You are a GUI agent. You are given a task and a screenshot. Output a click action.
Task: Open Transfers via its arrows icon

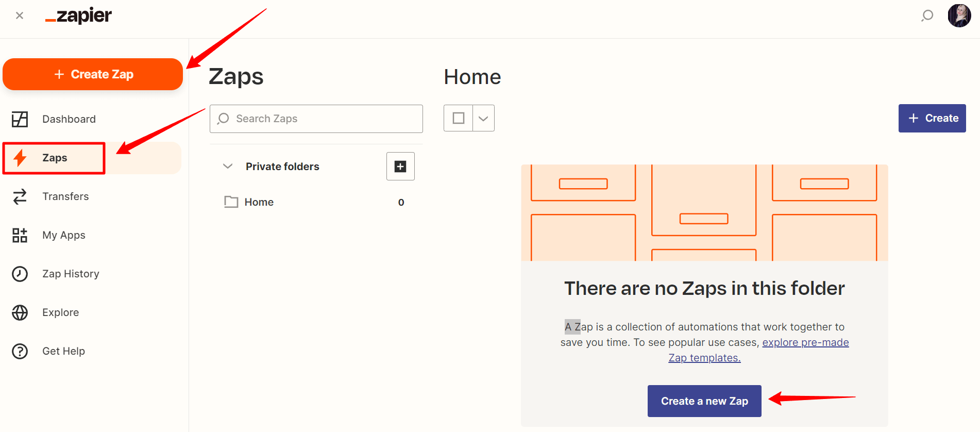pos(20,196)
